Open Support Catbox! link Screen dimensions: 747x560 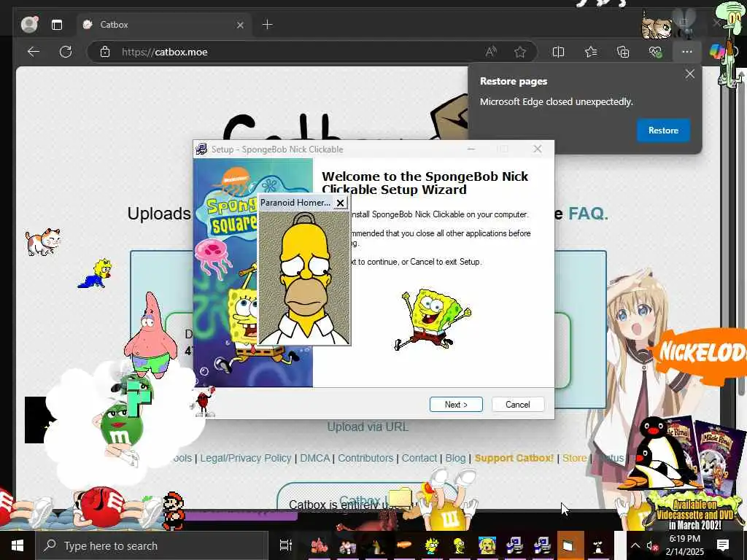click(514, 458)
